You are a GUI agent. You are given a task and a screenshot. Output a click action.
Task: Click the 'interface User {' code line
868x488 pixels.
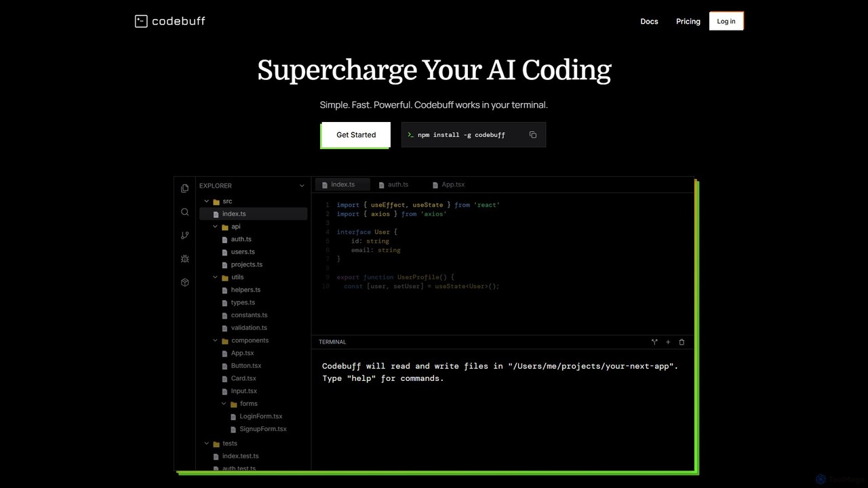367,232
